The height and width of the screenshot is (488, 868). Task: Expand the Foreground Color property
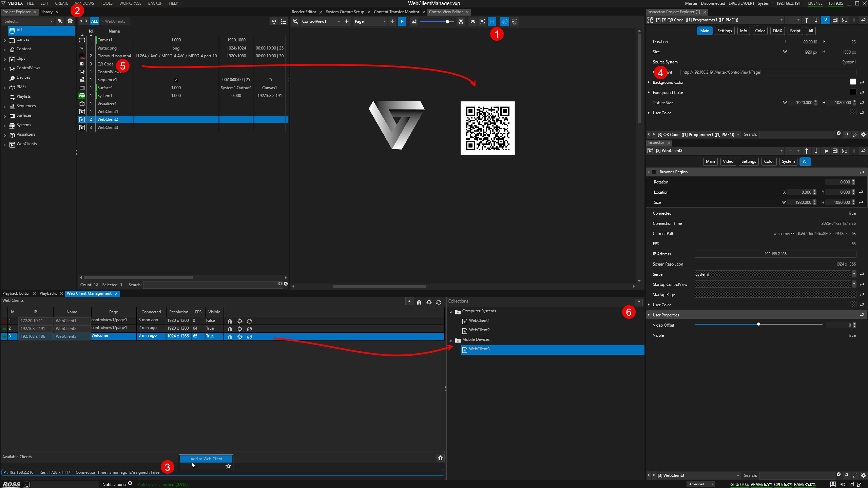tap(649, 93)
